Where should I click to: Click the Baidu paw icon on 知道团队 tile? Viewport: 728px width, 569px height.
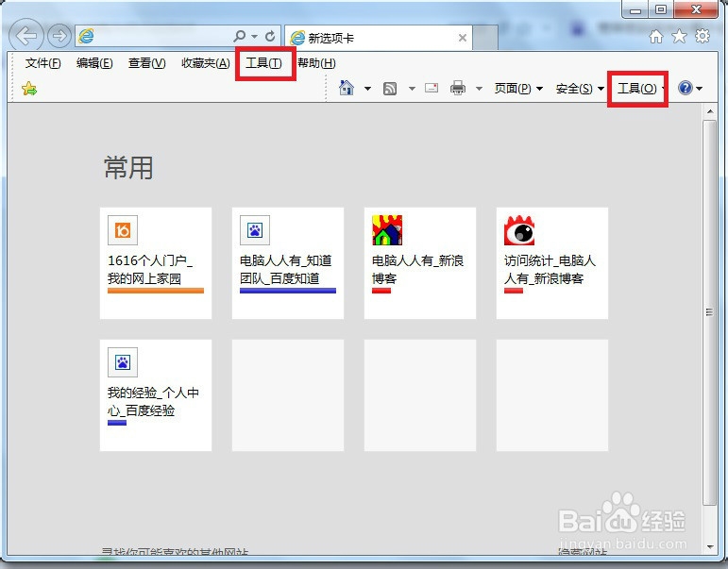255,230
